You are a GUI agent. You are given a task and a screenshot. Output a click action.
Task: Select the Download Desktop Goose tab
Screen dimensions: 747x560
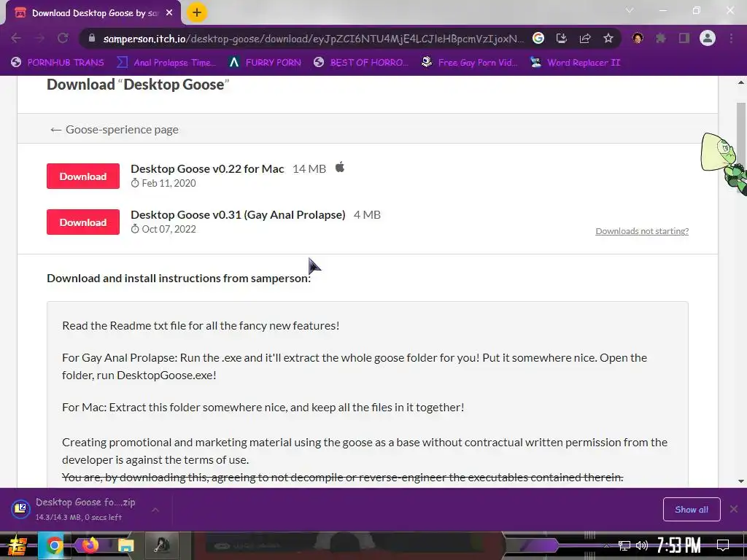coord(93,13)
